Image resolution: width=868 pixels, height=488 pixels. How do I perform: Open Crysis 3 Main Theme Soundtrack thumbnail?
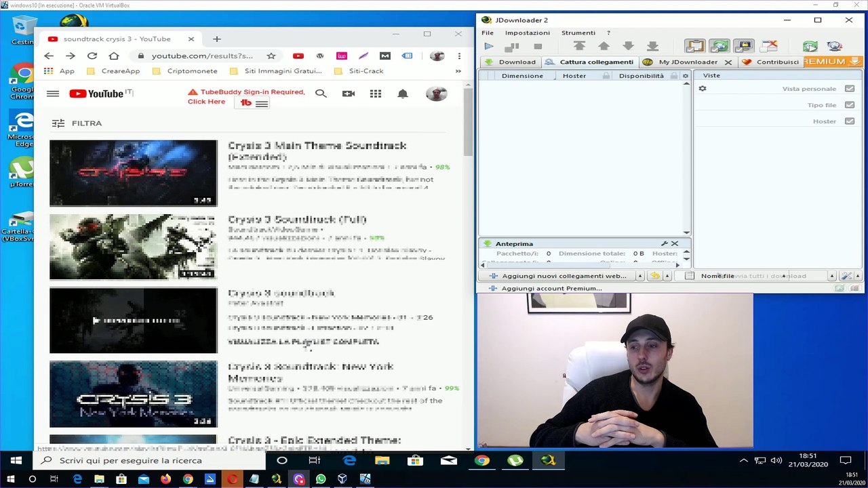[134, 173]
